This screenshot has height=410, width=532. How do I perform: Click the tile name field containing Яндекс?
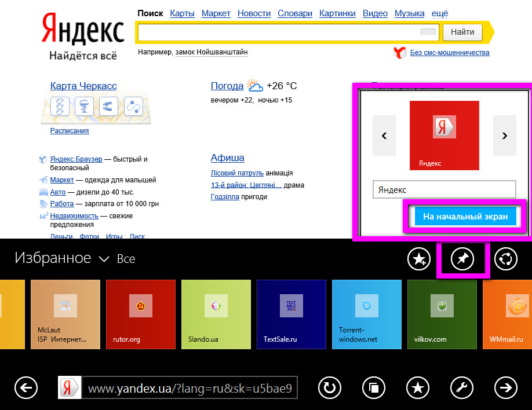[444, 189]
